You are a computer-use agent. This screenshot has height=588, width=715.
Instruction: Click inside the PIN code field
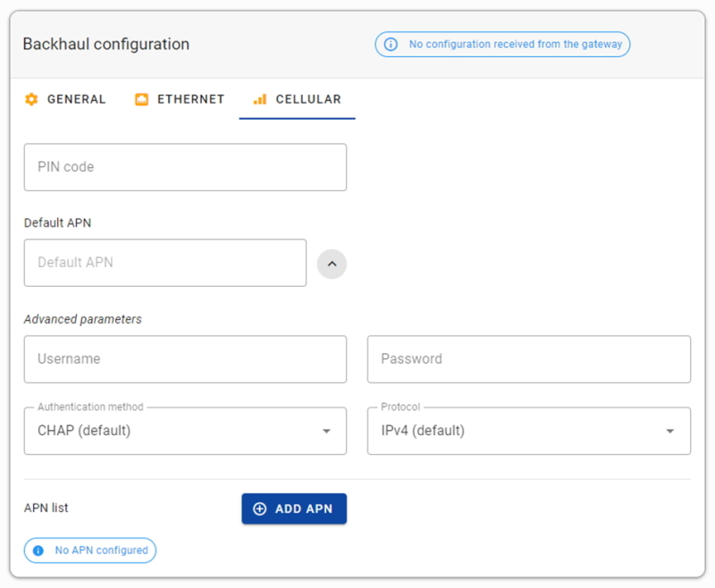[185, 166]
